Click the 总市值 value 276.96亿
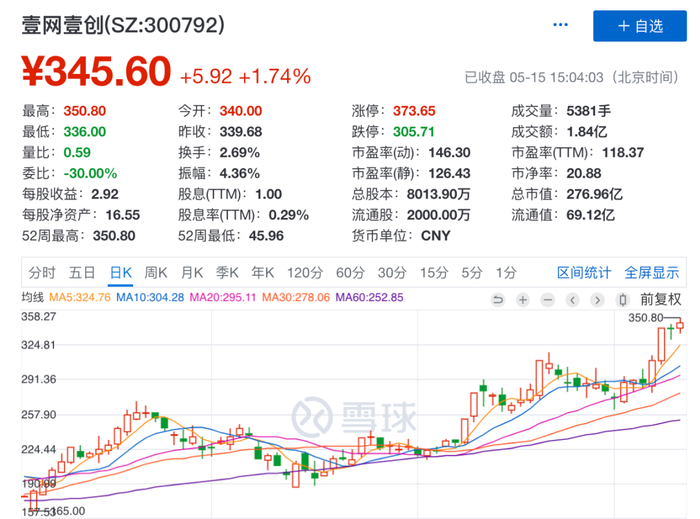The height and width of the screenshot is (519, 700). coord(594,194)
